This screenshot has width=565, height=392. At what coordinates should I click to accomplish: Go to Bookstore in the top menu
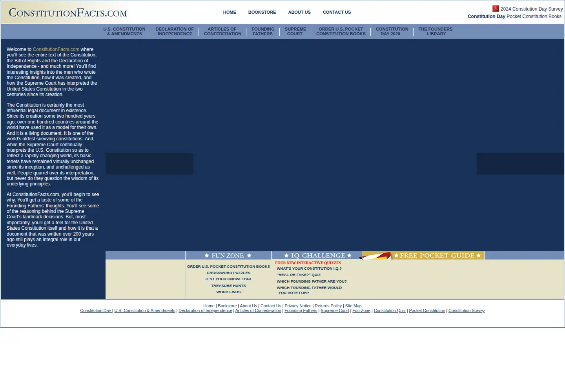pos(262,12)
